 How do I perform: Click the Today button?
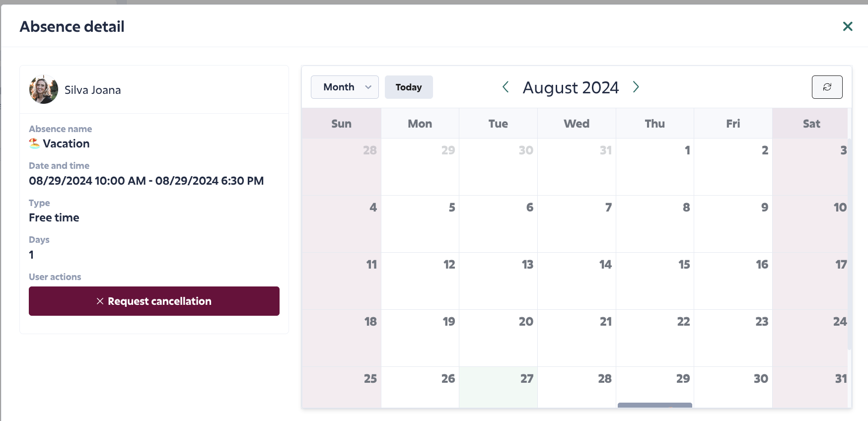point(409,87)
